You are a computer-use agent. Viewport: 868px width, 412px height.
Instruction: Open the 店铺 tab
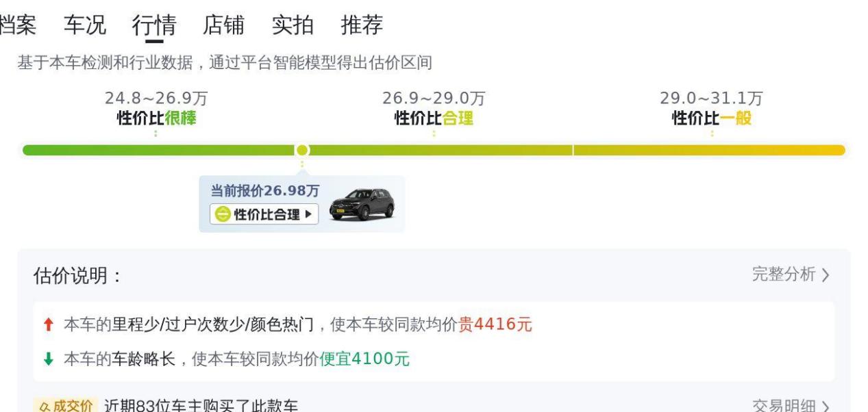pos(224,25)
